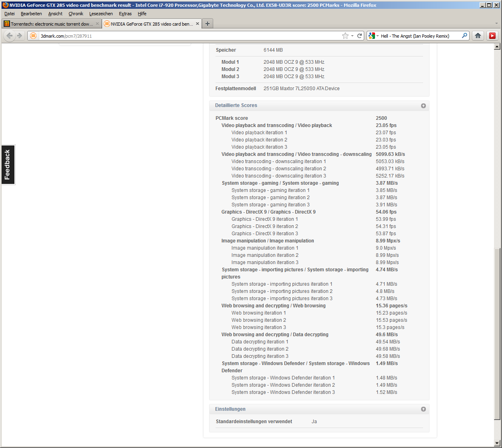This screenshot has width=502, height=448.
Task: Click the 5099.63 kB/s value
Action: click(390, 154)
